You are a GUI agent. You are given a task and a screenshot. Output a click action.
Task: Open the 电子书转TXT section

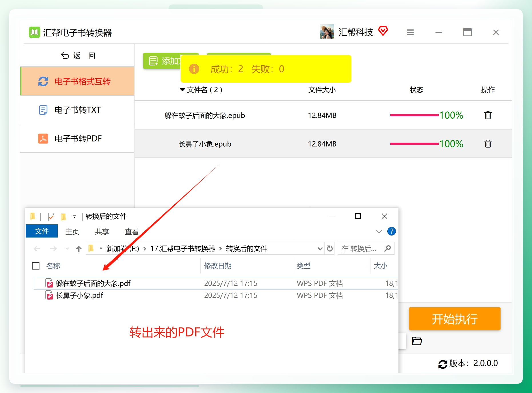(77, 110)
